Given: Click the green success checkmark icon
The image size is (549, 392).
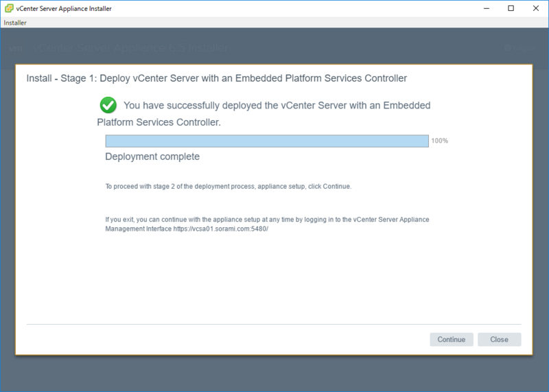Looking at the screenshot, I should click(108, 105).
